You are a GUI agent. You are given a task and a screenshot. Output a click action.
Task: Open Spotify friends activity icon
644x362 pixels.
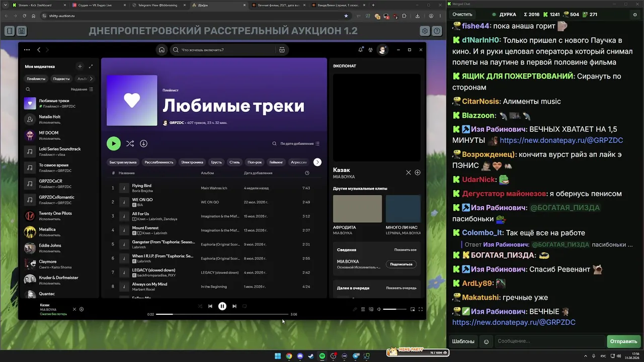[x=371, y=50]
